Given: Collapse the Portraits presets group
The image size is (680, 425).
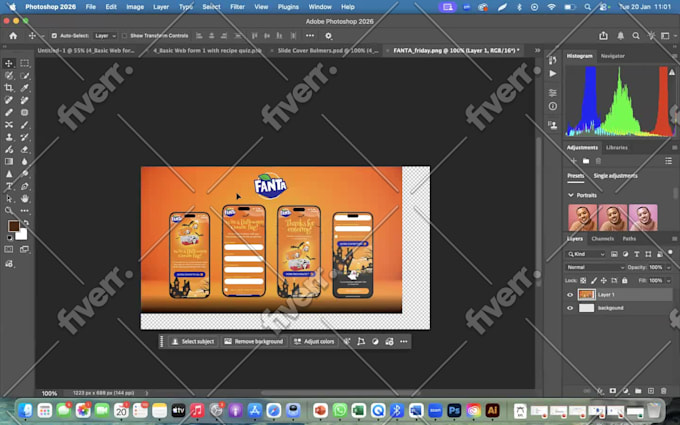Looking at the screenshot, I should 571,195.
